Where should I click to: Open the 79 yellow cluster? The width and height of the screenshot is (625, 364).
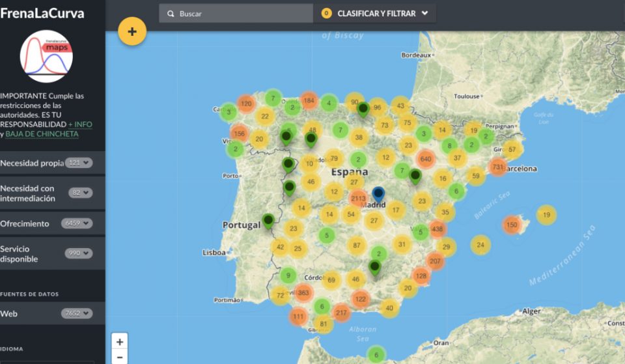click(x=334, y=158)
